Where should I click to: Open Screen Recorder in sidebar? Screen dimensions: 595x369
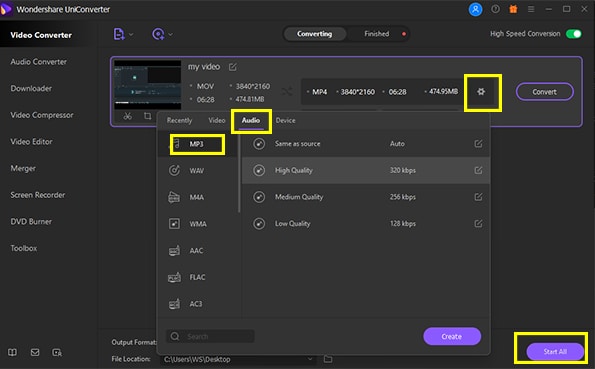click(x=38, y=195)
